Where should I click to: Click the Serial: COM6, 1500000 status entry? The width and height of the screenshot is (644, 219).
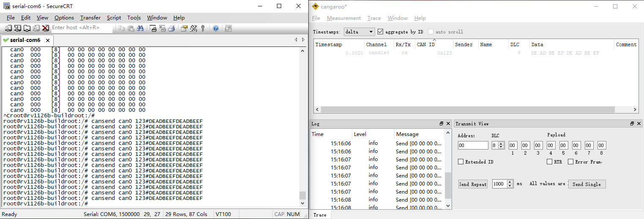pos(111,214)
